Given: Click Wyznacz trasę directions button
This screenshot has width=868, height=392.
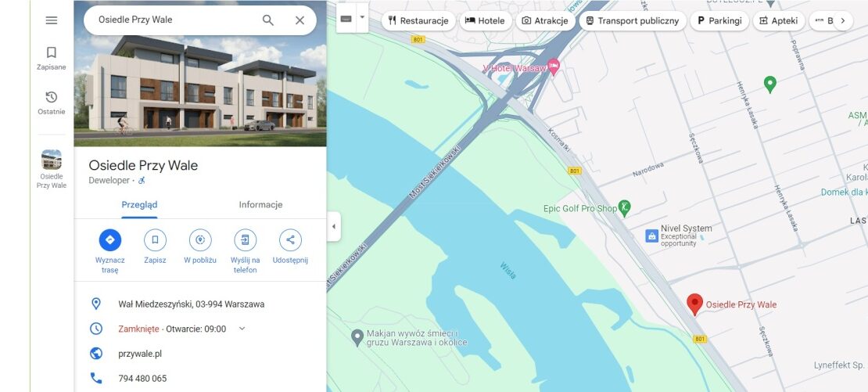Looking at the screenshot, I should pyautogui.click(x=109, y=251).
